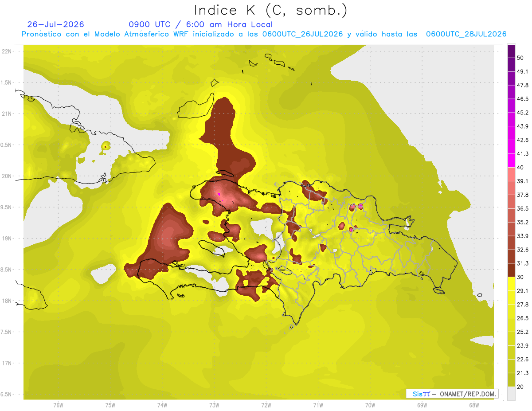Click the "47.8" color scale value
Image resolution: width=532 pixels, height=411 pixels.
[523, 86]
